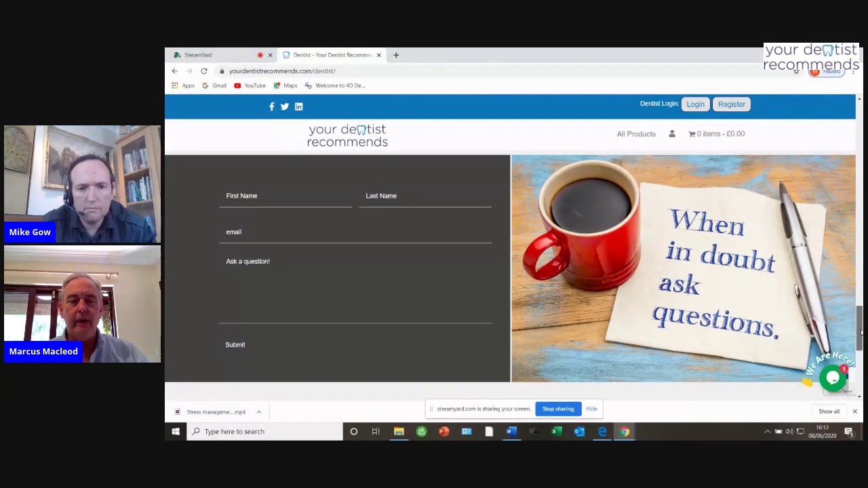The image size is (868, 488).
Task: Open the Facebook social icon
Action: coord(271,106)
